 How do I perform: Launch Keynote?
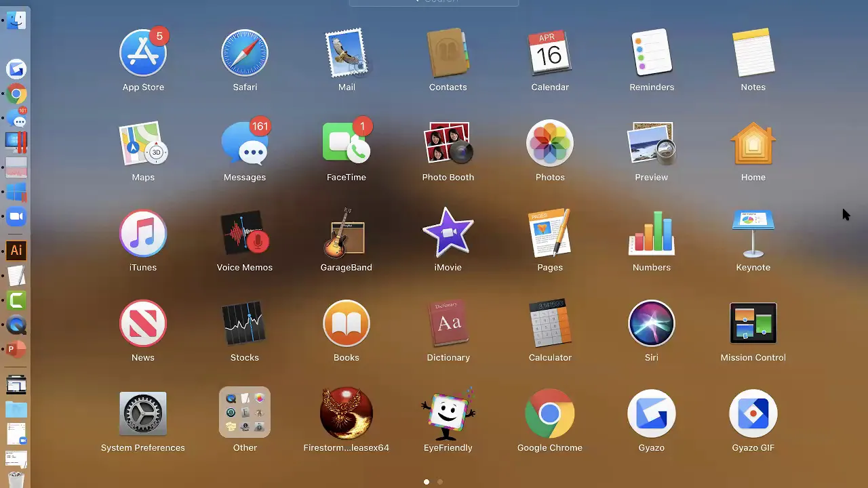(x=753, y=233)
